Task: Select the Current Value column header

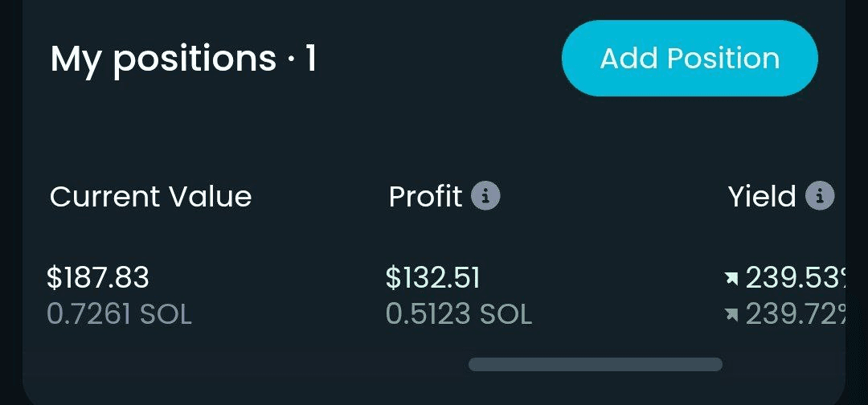Action: click(x=150, y=196)
